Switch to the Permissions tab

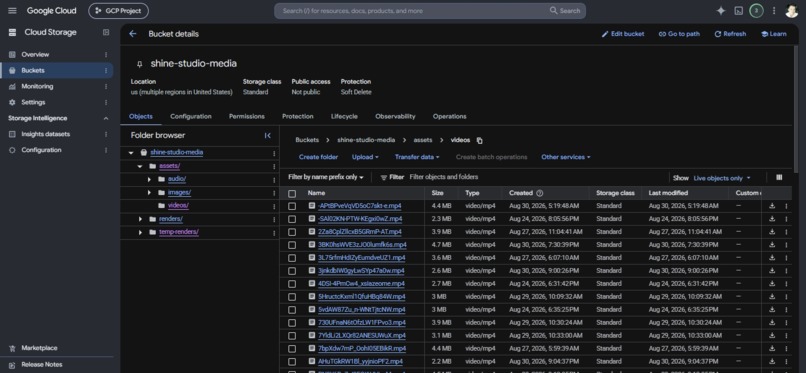pos(247,117)
